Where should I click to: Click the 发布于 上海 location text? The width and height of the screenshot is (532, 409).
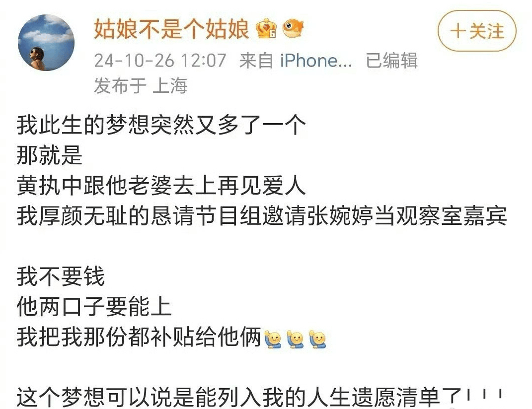coord(141,85)
